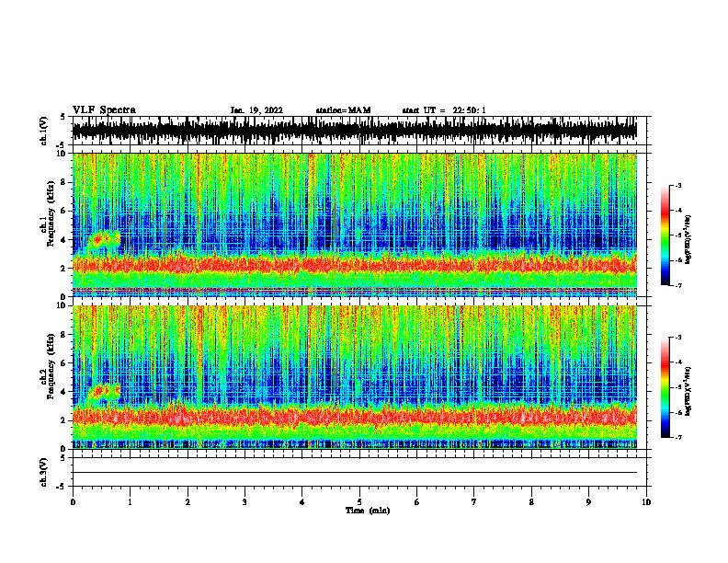728x563 pixels.
Task: Click the '8' kHz tick on ch.1 frequency axis
Action: (64, 182)
